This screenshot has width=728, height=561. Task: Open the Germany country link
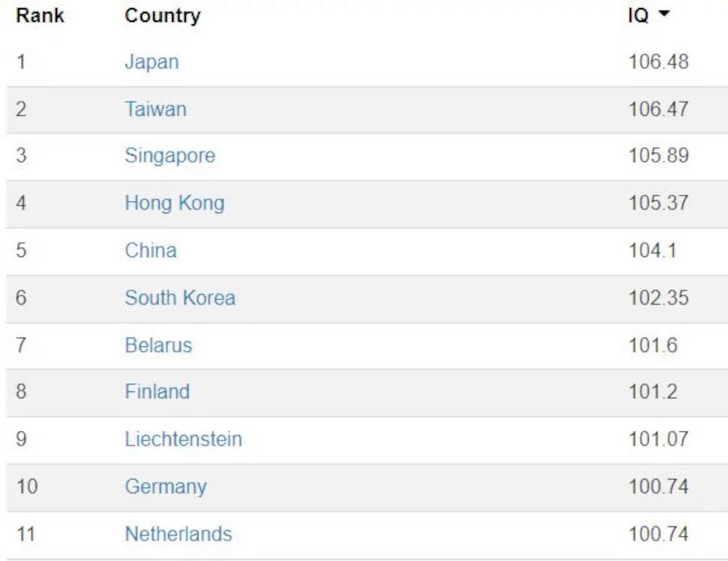point(165,486)
